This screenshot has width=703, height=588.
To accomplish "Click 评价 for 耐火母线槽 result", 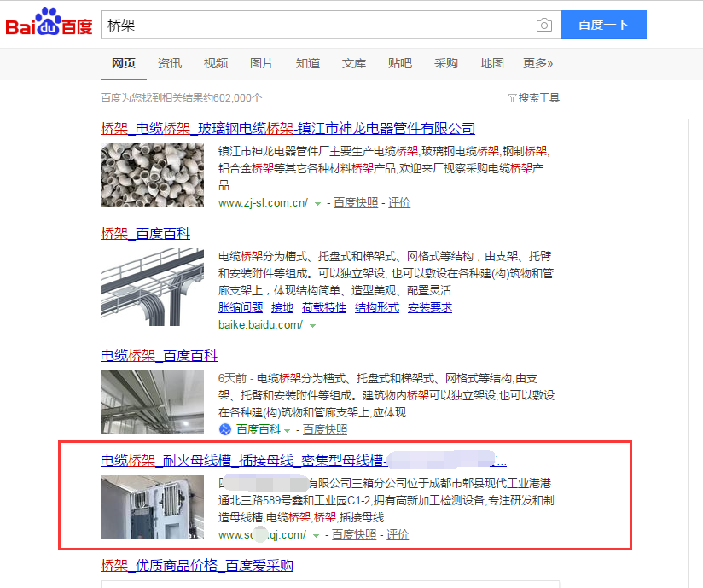I will pos(398,534).
